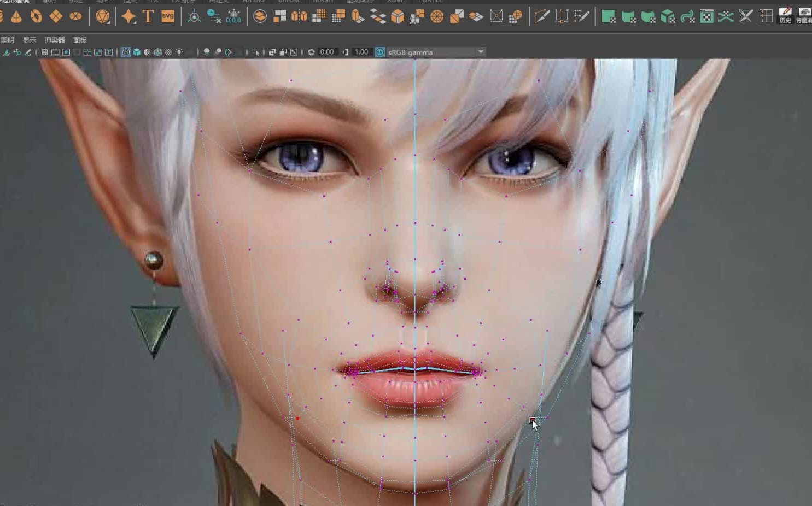Image resolution: width=812 pixels, height=506 pixels.
Task: Click the SVG import shelf icon
Action: click(x=168, y=16)
